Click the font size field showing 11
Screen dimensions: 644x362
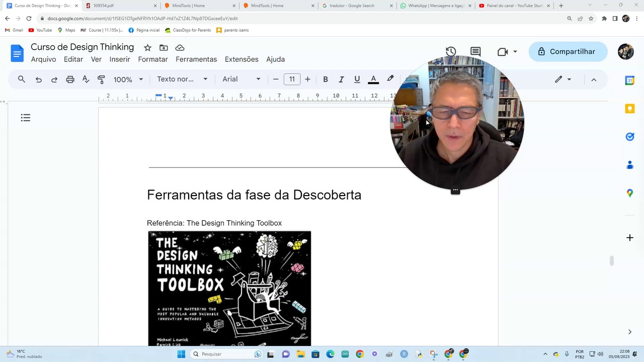pyautogui.click(x=292, y=79)
